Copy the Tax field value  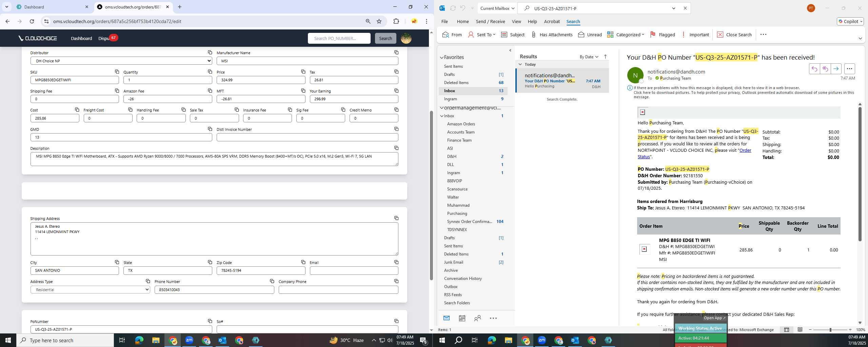pyautogui.click(x=396, y=72)
